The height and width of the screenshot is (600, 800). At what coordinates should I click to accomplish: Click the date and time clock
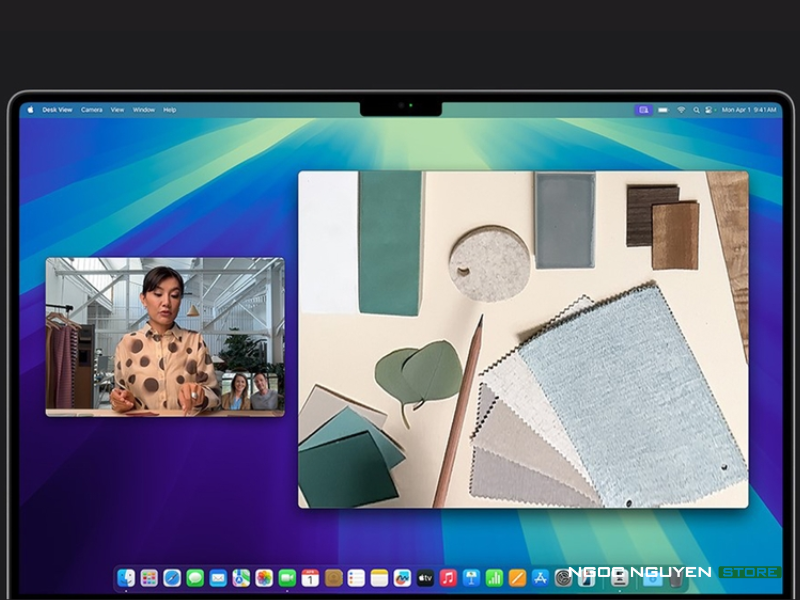(x=749, y=110)
